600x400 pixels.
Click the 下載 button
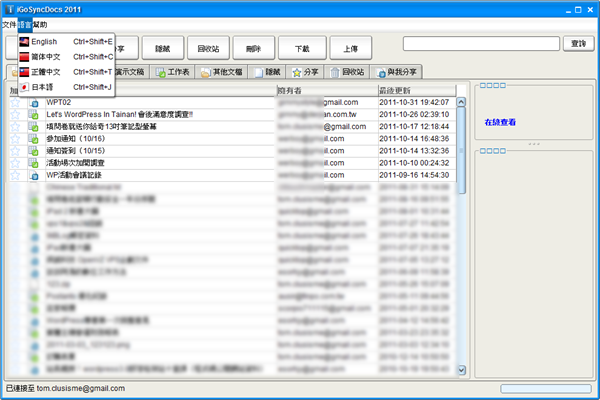(x=302, y=48)
